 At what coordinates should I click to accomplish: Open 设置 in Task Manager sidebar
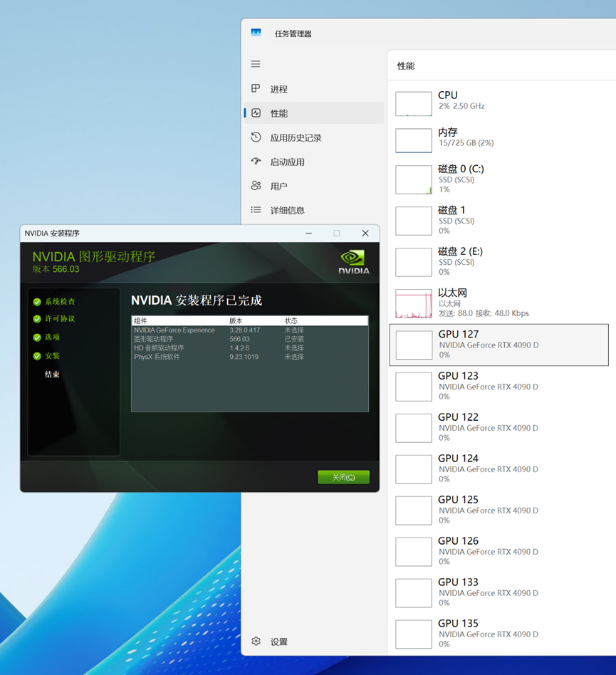[279, 642]
